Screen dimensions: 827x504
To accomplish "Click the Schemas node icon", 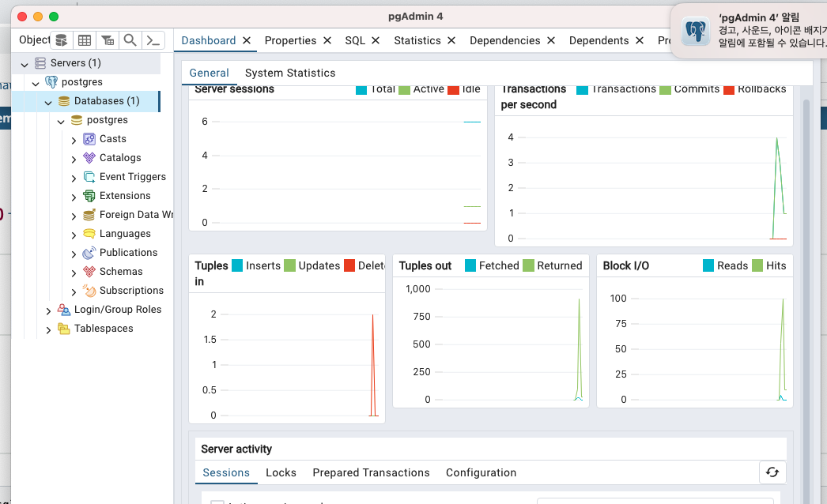I will 89,272.
